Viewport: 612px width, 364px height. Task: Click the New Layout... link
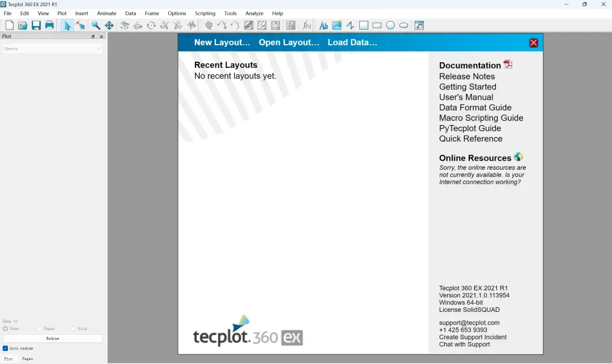click(x=222, y=42)
